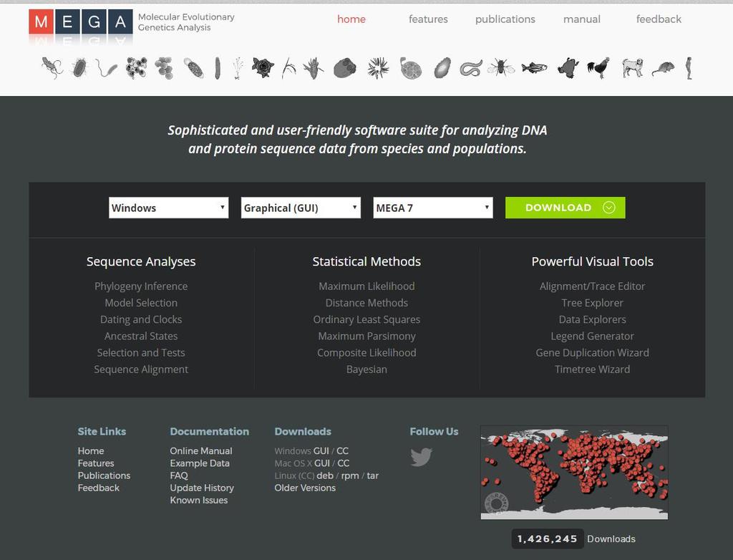Screen dimensions: 733x560
Task: Click the dog organism icon
Action: [633, 68]
